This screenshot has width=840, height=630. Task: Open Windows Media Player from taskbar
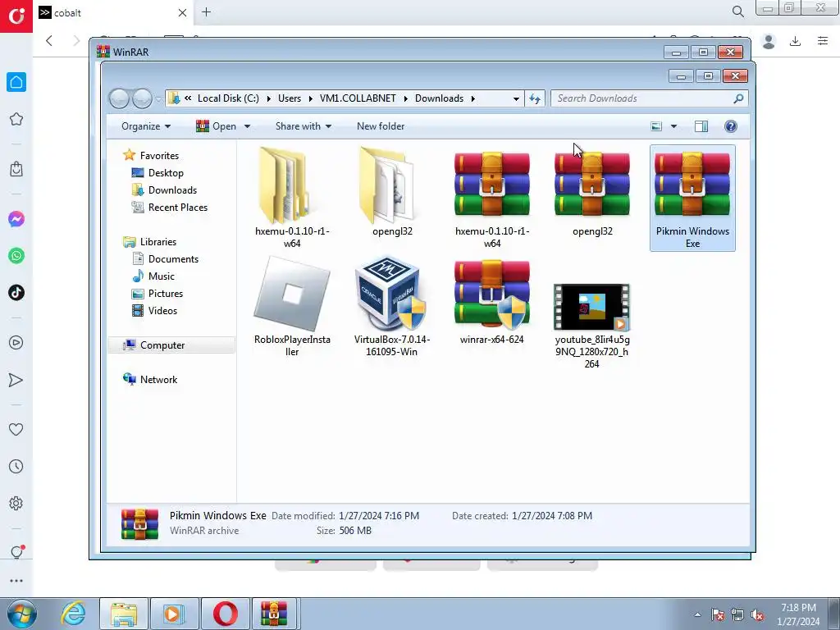pos(174,614)
